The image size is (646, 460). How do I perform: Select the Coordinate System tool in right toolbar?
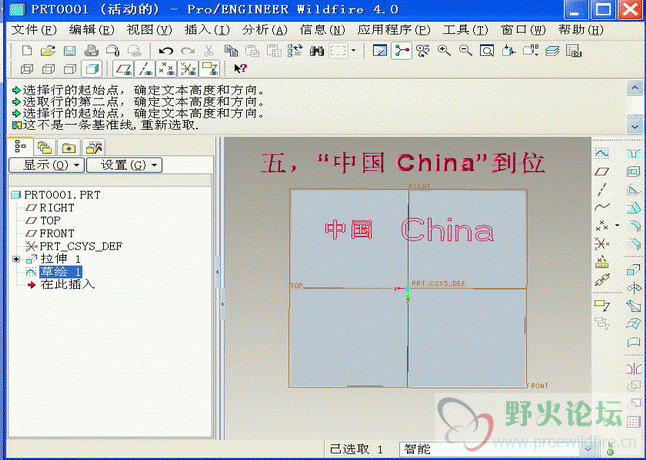(602, 244)
